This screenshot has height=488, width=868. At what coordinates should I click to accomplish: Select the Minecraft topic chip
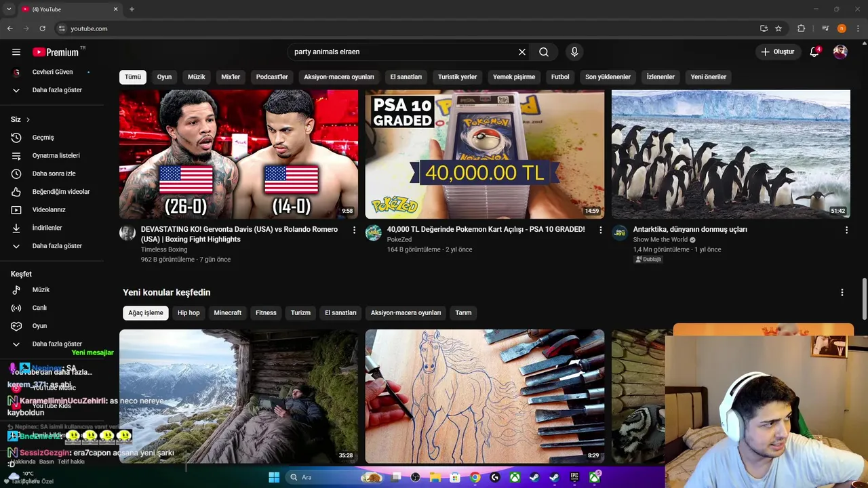(228, 312)
